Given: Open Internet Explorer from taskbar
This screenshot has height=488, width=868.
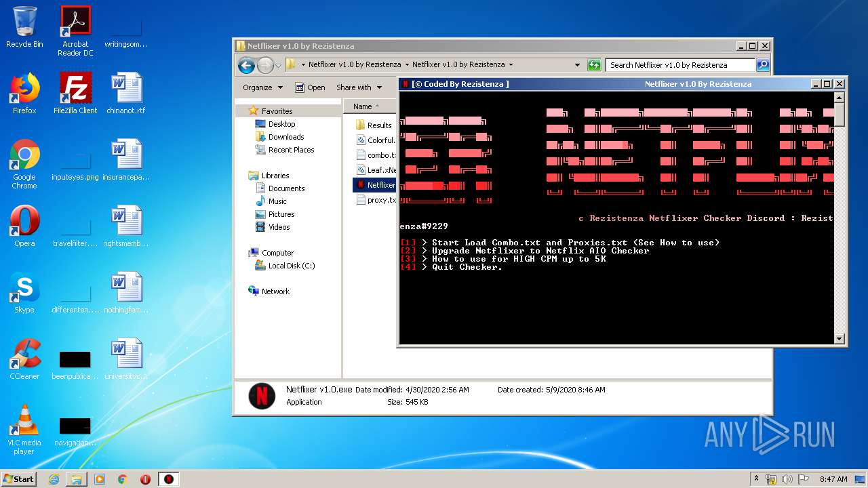Looking at the screenshot, I should tap(54, 479).
